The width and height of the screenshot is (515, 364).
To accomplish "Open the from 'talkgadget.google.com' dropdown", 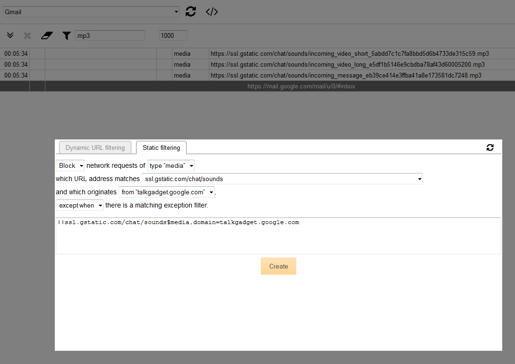I will (167, 192).
